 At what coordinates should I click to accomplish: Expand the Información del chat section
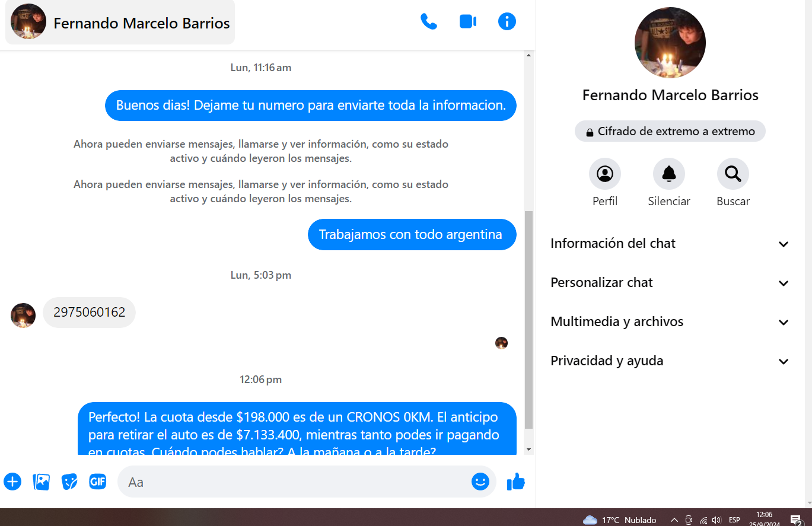point(670,244)
